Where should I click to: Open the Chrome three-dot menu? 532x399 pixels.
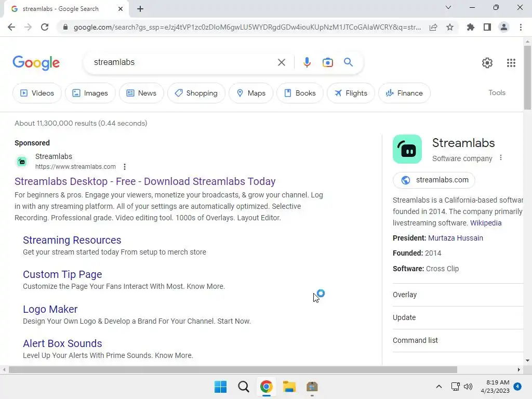point(521,27)
